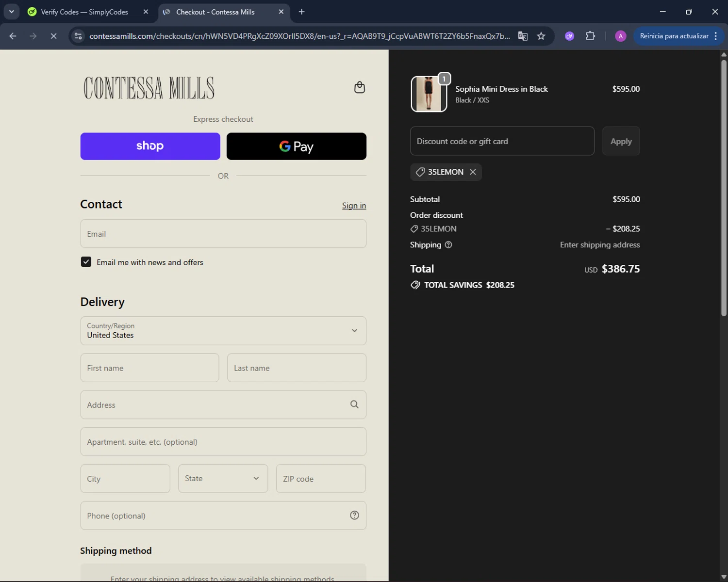This screenshot has height=582, width=728.
Task: Open the Extensions puzzle piece menu
Action: [x=590, y=36]
